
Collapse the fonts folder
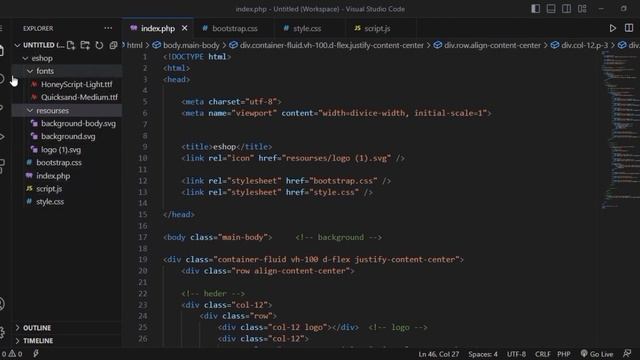click(x=30, y=71)
